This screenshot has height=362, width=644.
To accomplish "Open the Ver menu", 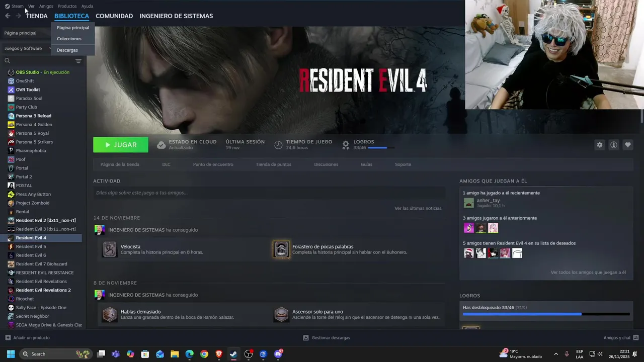I will (31, 6).
